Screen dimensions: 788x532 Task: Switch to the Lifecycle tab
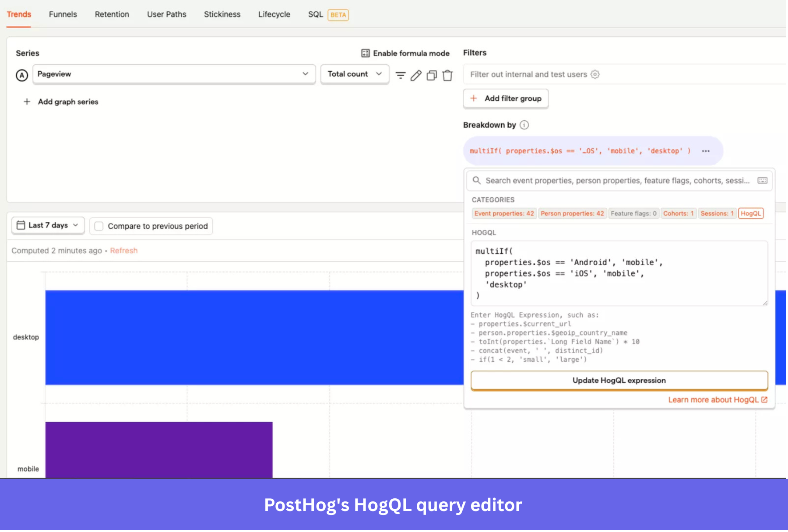(x=274, y=14)
